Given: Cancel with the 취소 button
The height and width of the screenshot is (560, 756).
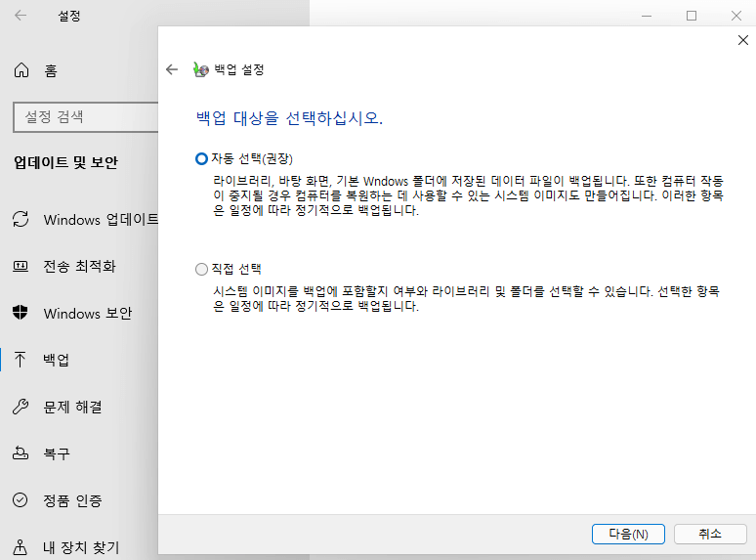Looking at the screenshot, I should point(710,534).
